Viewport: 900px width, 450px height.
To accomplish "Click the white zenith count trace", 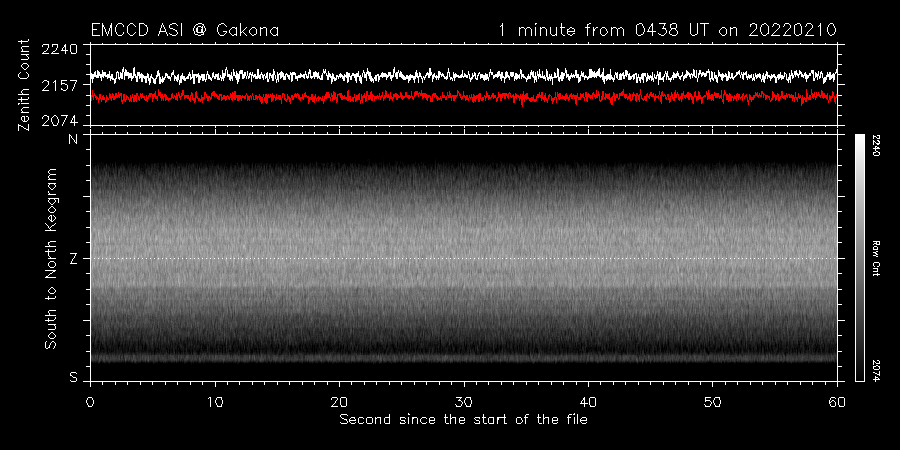I will pos(464,75).
